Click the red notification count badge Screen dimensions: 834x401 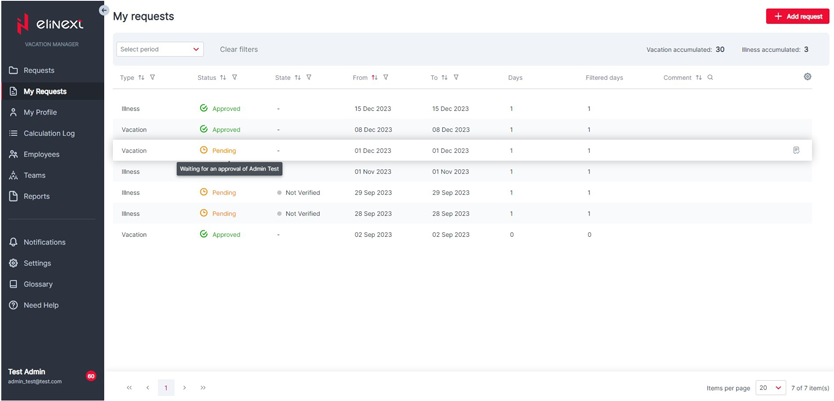click(x=91, y=376)
